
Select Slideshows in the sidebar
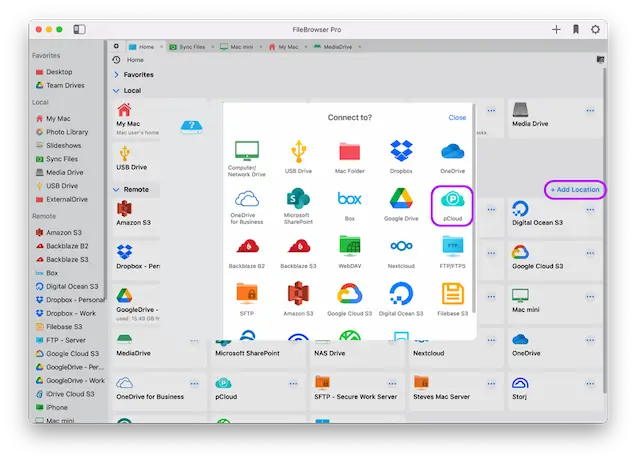click(59, 145)
